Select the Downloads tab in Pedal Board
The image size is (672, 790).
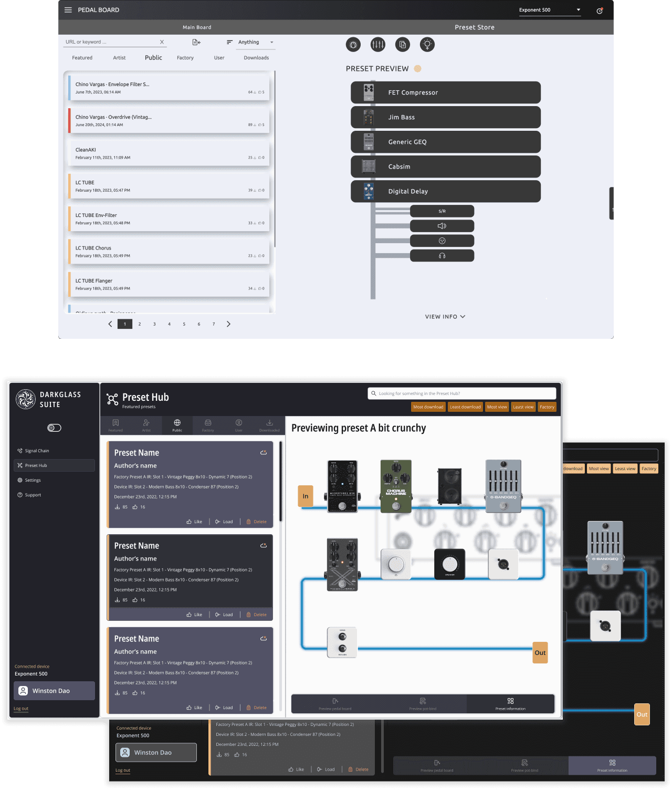click(x=256, y=58)
